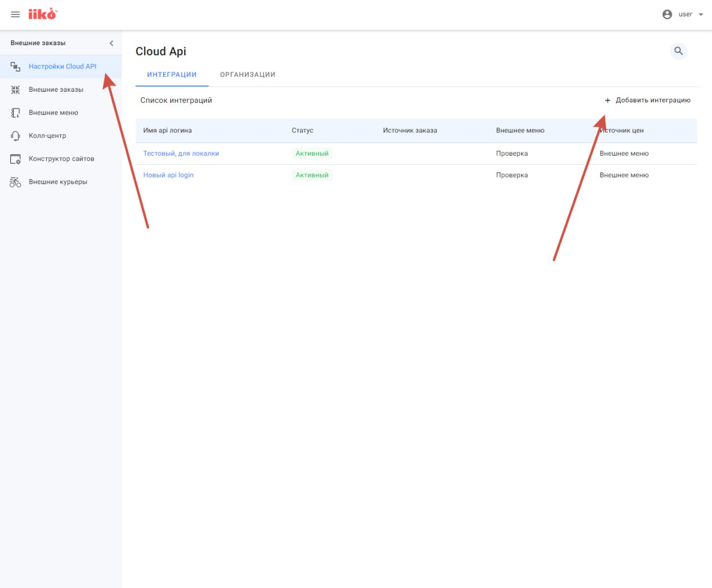Click Активный status of Новый api login row
The image size is (712, 588).
[312, 175]
